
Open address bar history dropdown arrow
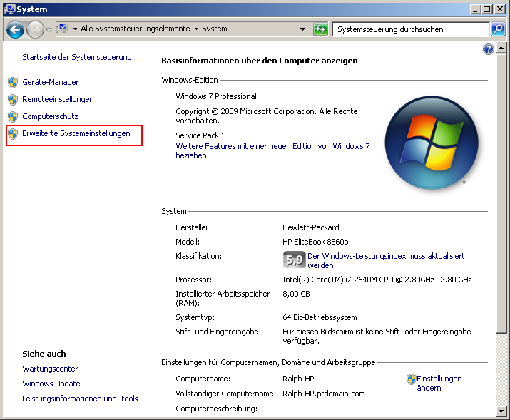pyautogui.click(x=302, y=29)
